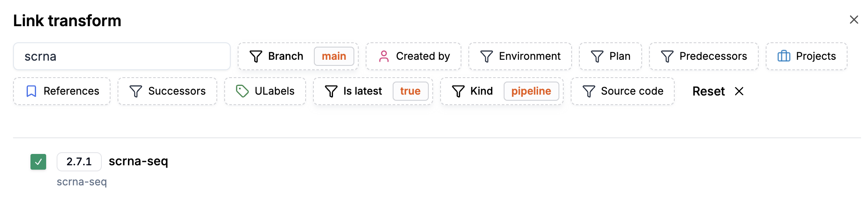Click the 'pipeline' kind value chip
Viewport: 868px width, 198px height.
tap(531, 91)
